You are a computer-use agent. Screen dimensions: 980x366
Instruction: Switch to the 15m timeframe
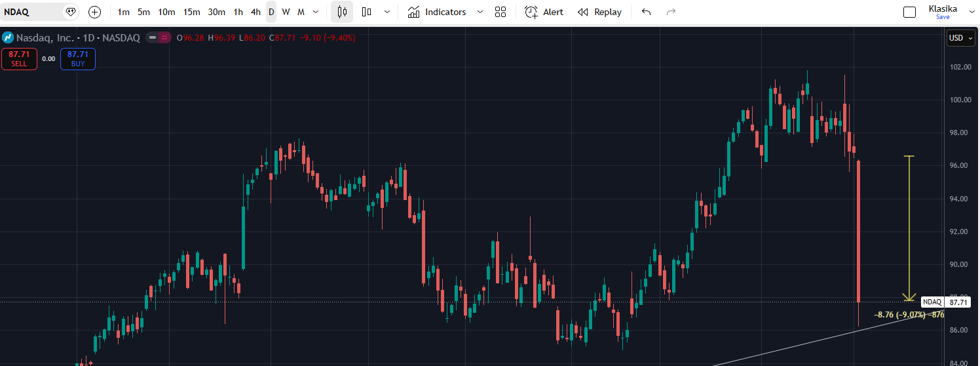191,12
